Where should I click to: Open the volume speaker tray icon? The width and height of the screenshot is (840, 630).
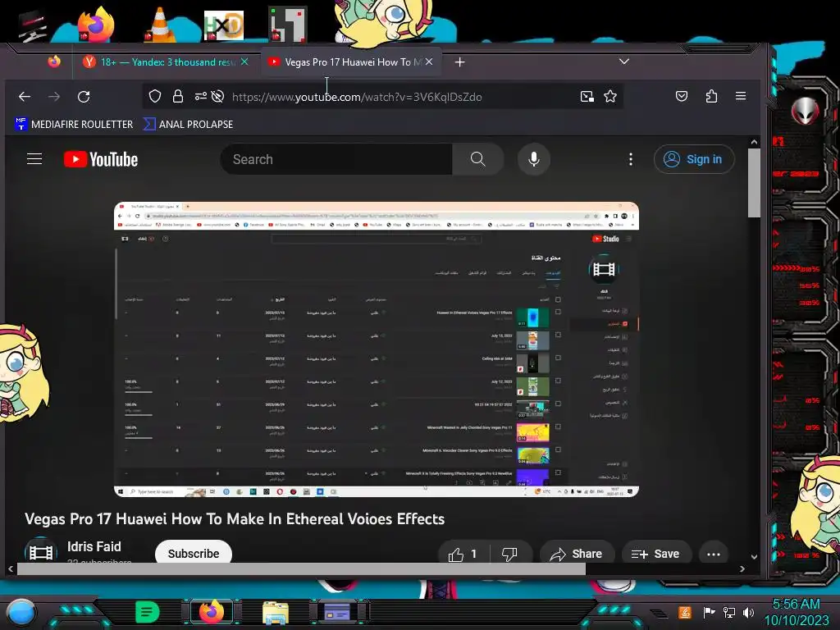[748, 612]
